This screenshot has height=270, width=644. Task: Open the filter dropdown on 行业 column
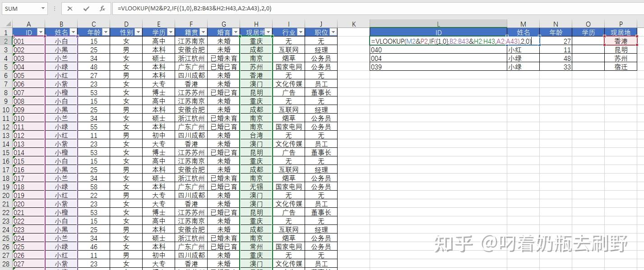point(301,32)
